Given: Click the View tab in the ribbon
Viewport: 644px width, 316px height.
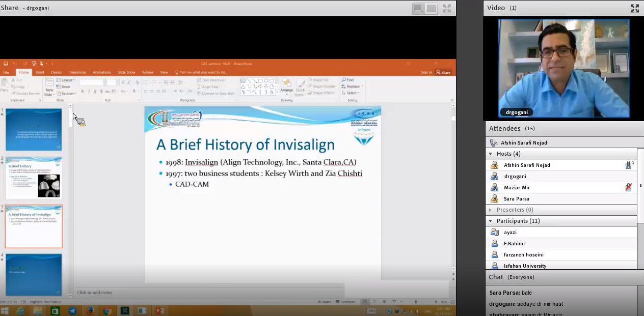Looking at the screenshot, I should tap(164, 72).
